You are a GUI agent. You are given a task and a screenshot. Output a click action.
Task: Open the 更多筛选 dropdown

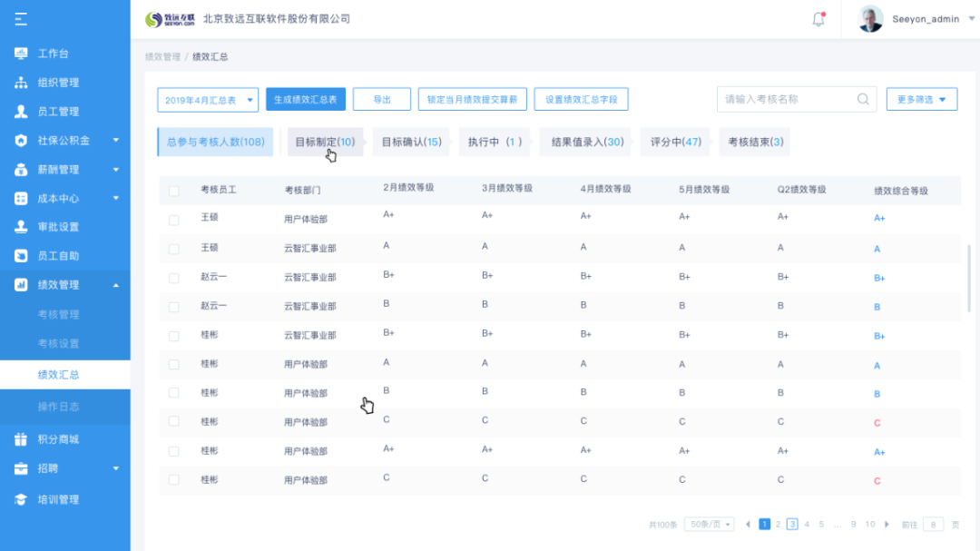pyautogui.click(x=922, y=100)
